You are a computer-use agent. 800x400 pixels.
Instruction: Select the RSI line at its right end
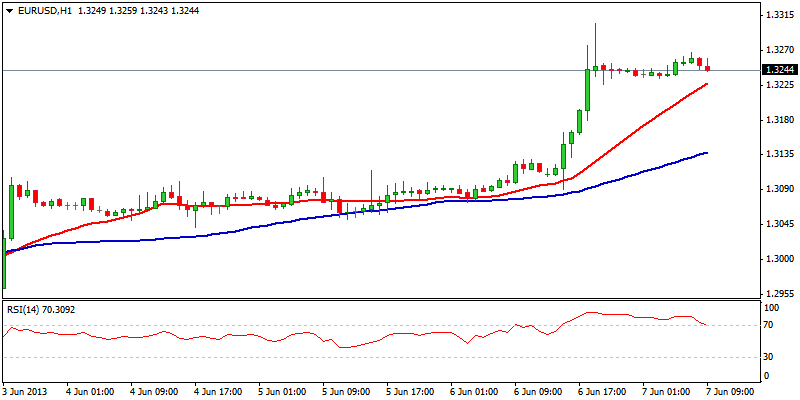[706, 324]
